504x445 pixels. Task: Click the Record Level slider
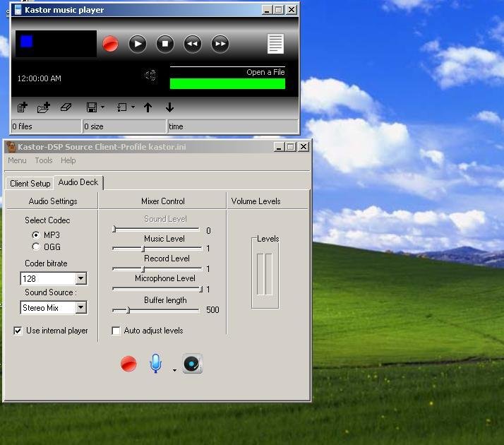click(157, 269)
